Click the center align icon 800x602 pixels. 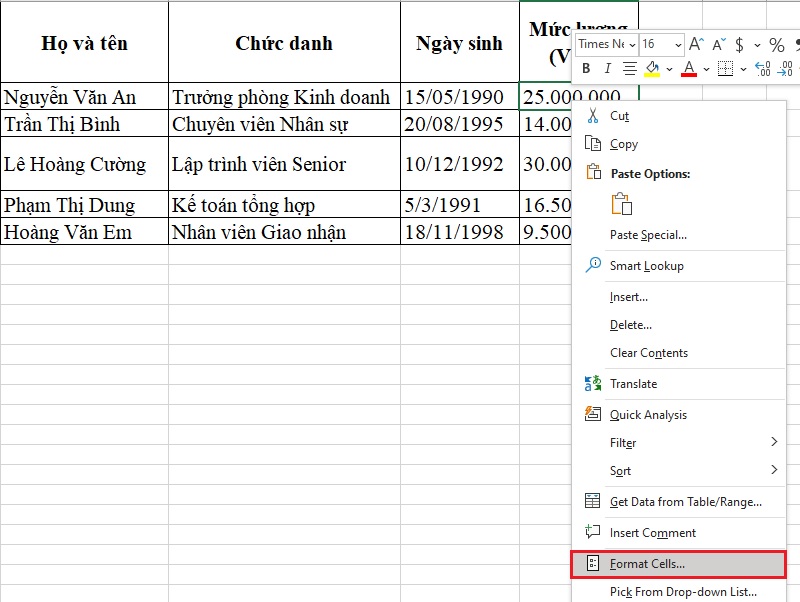point(630,68)
